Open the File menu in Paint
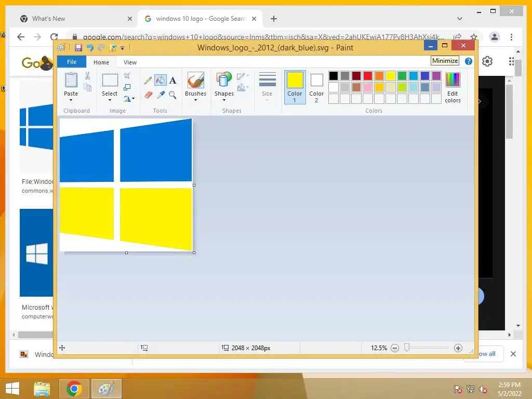This screenshot has width=532, height=399. 72,62
